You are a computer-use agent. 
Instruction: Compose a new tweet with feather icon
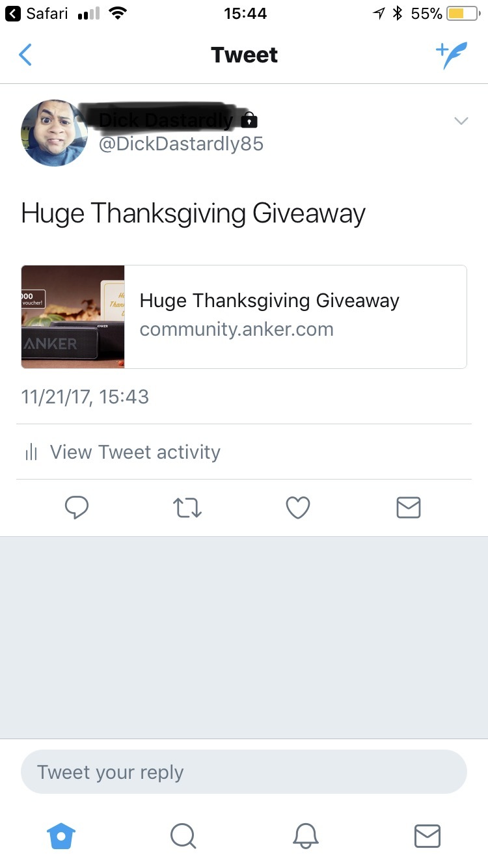(452, 55)
